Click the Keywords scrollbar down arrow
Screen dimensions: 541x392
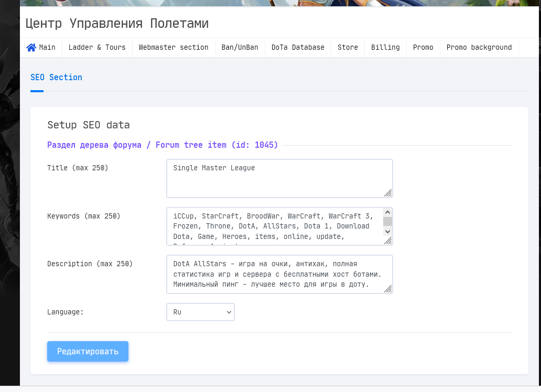click(387, 232)
